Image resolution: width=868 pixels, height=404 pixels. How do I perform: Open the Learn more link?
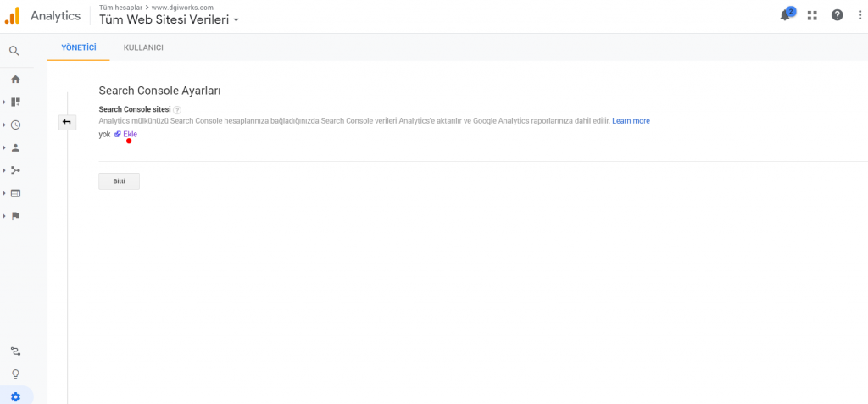click(631, 120)
